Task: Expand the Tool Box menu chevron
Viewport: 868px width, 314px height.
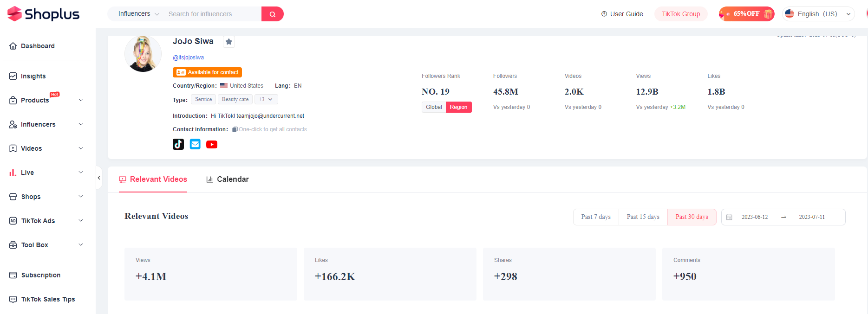Action: (81, 245)
